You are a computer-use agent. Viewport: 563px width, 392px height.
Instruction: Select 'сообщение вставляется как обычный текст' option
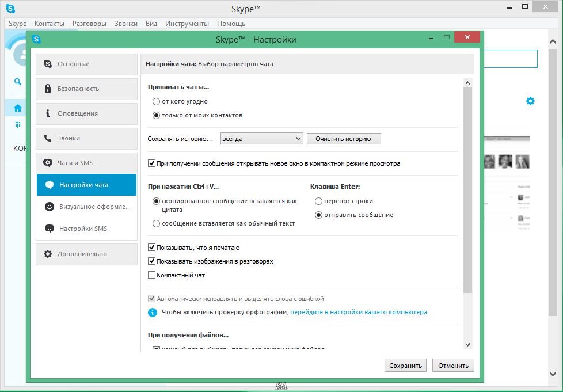coord(156,224)
